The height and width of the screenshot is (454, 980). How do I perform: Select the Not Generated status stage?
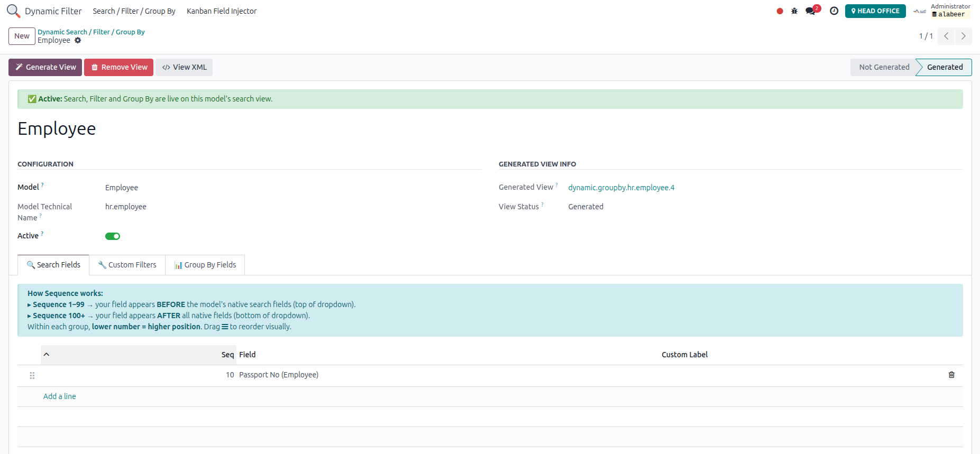[x=884, y=67]
